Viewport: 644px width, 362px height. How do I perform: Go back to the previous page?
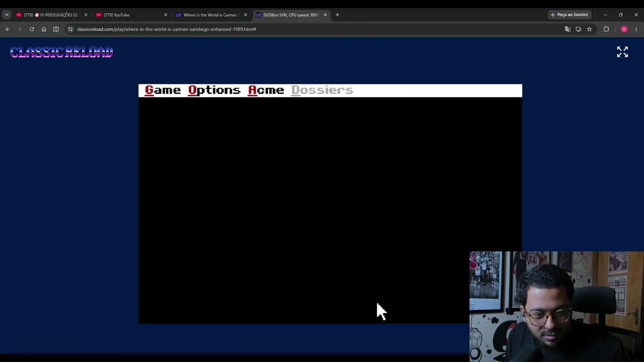point(8,29)
